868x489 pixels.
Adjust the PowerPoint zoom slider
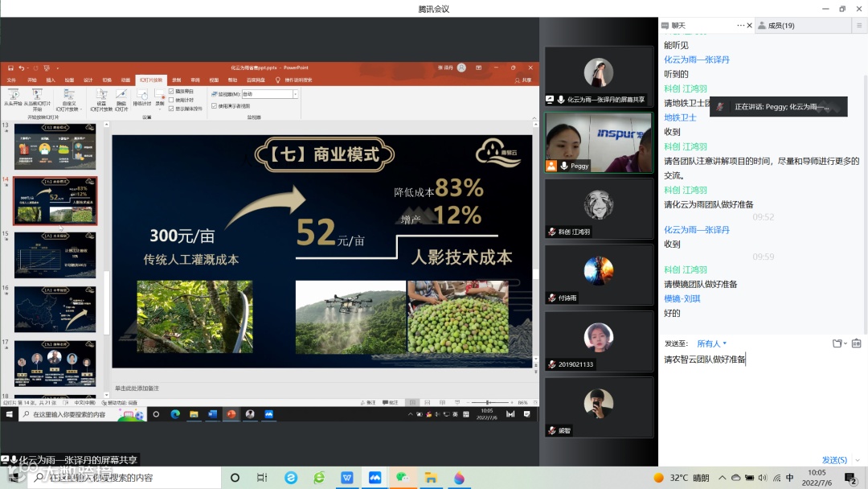pos(488,403)
